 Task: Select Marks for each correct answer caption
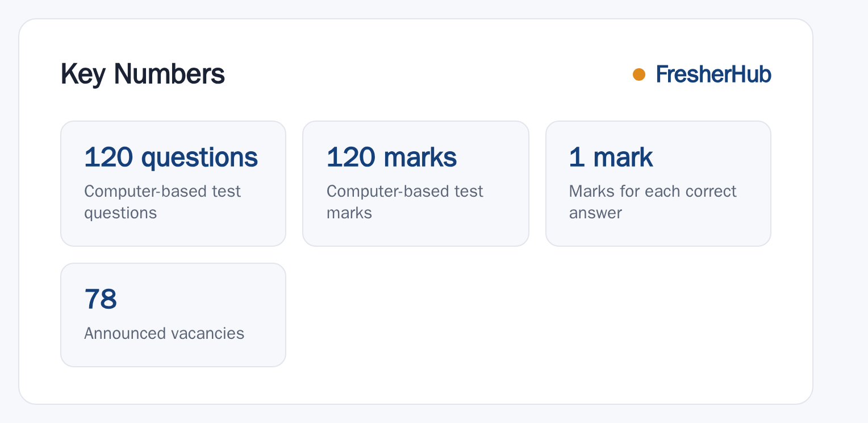[653, 202]
